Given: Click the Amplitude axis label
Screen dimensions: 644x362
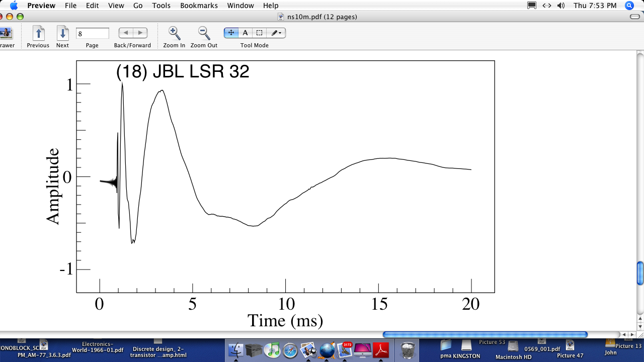Looking at the screenshot, I should (52, 186).
